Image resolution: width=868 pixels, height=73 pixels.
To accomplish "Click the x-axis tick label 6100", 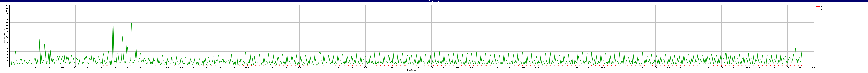I will pyautogui.click(x=813, y=68).
